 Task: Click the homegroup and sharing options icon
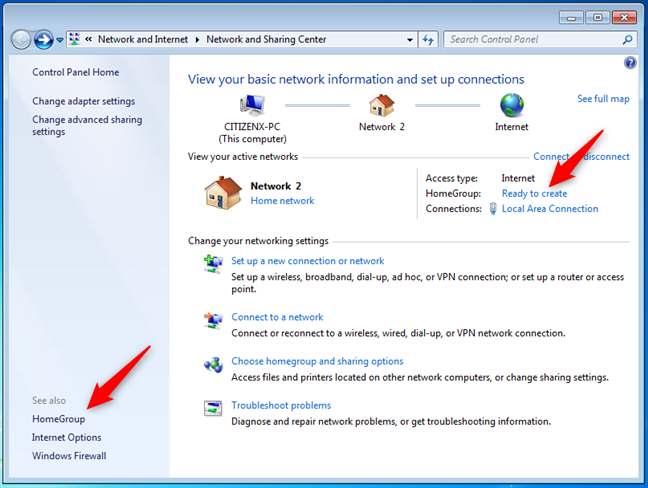point(213,364)
